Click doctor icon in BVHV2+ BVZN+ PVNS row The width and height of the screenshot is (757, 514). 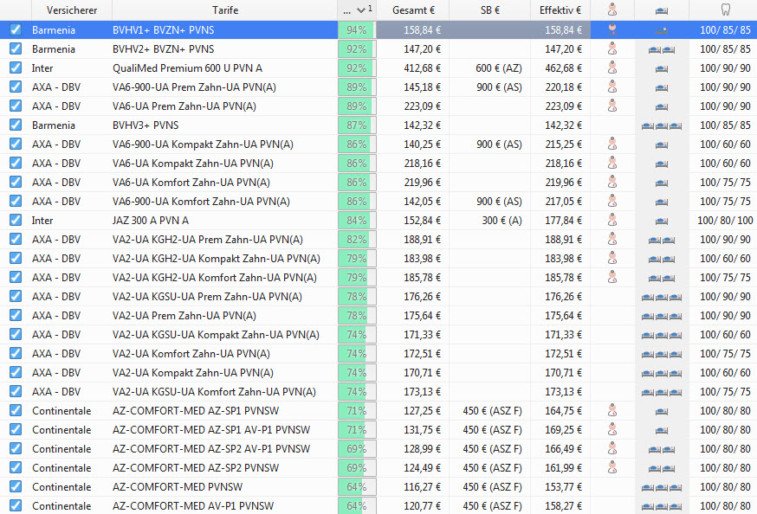coord(612,49)
